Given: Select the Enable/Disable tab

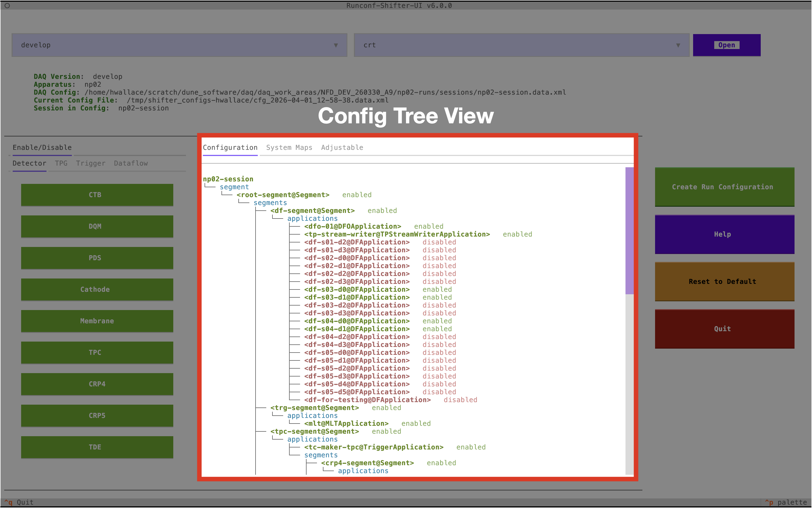Looking at the screenshot, I should click(42, 148).
